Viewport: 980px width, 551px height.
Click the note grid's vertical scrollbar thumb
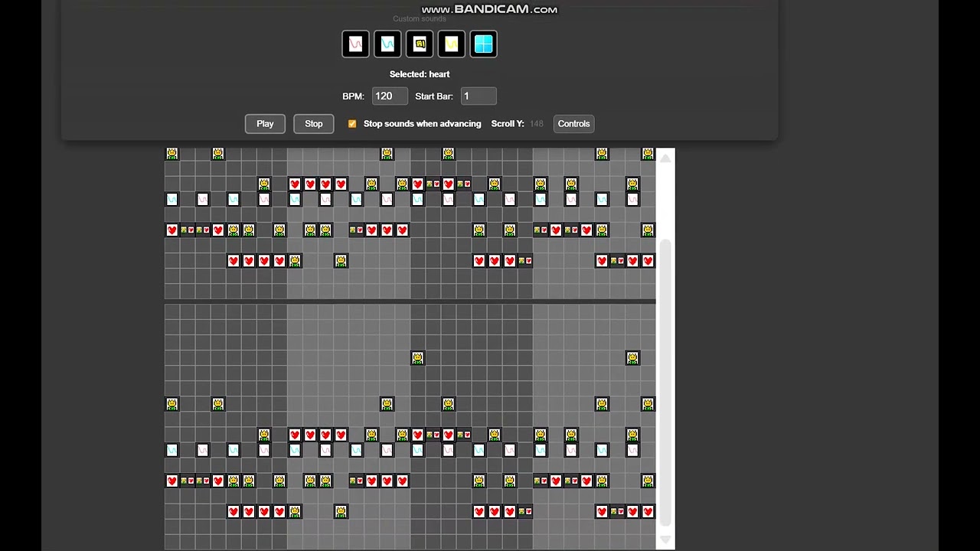pyautogui.click(x=665, y=383)
